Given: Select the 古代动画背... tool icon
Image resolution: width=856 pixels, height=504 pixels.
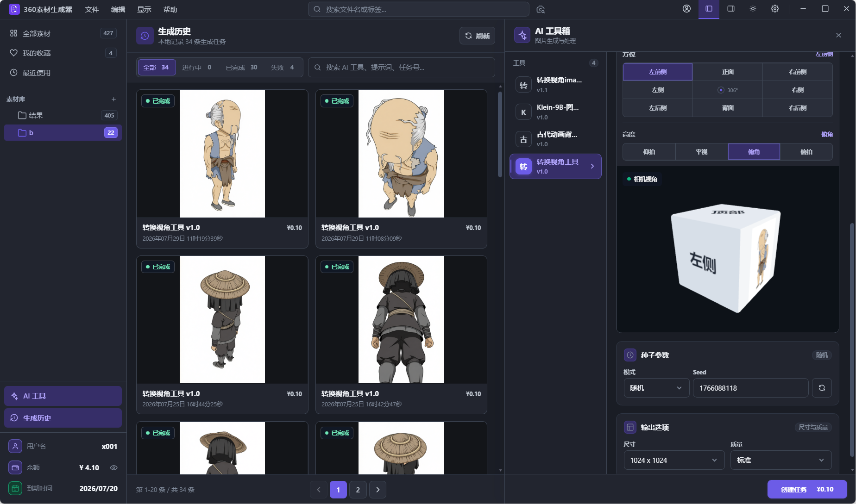Looking at the screenshot, I should coord(523,139).
